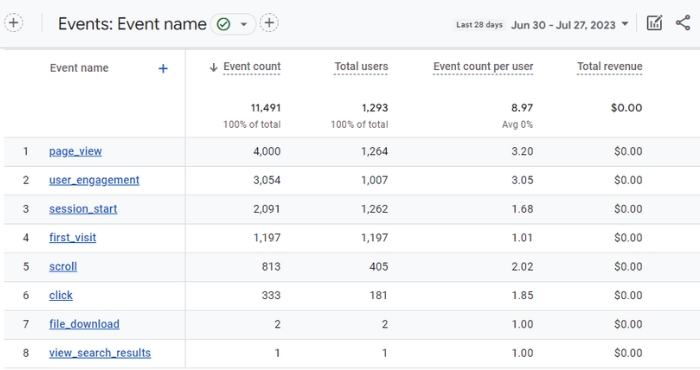The width and height of the screenshot is (700, 370).
Task: Open the dropdown arrow next to the green checkmark
Action: (x=244, y=24)
